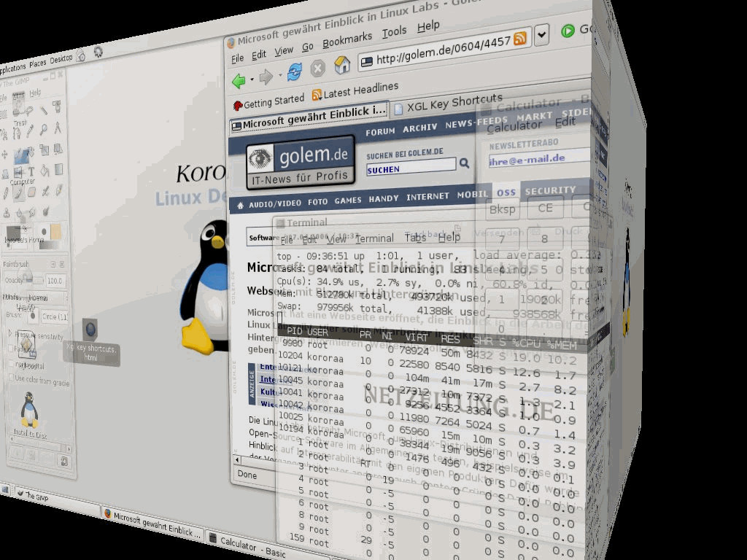Open the Forward button history dropdown arrow
Image resolution: width=747 pixels, height=560 pixels.
[x=280, y=76]
